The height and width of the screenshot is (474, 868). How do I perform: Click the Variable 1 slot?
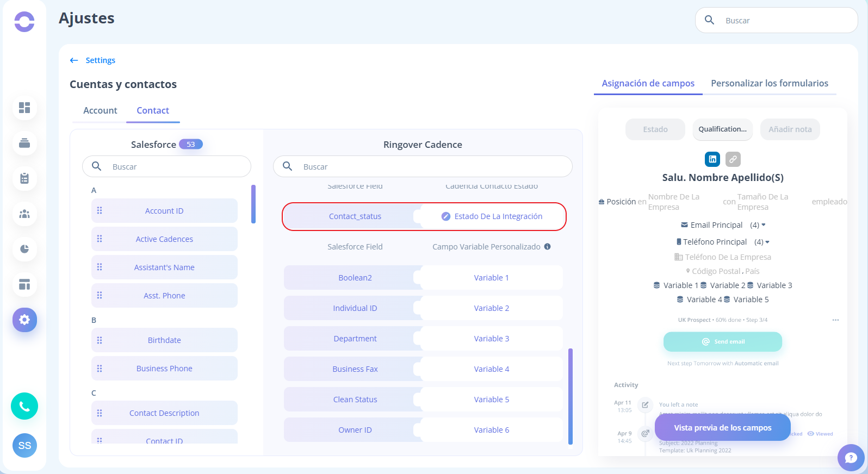492,278
